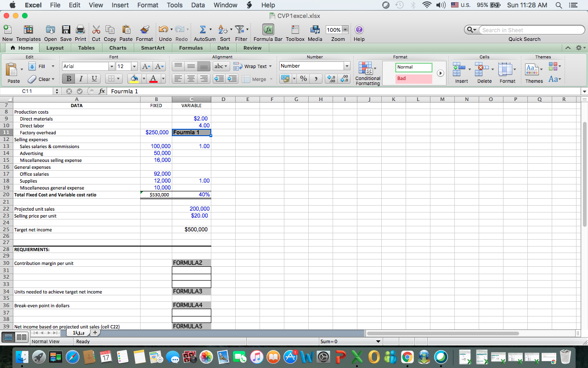Viewport: 588px width, 368px height.
Task: Switch to the Layout ribbon tab
Action: pyautogui.click(x=55, y=48)
